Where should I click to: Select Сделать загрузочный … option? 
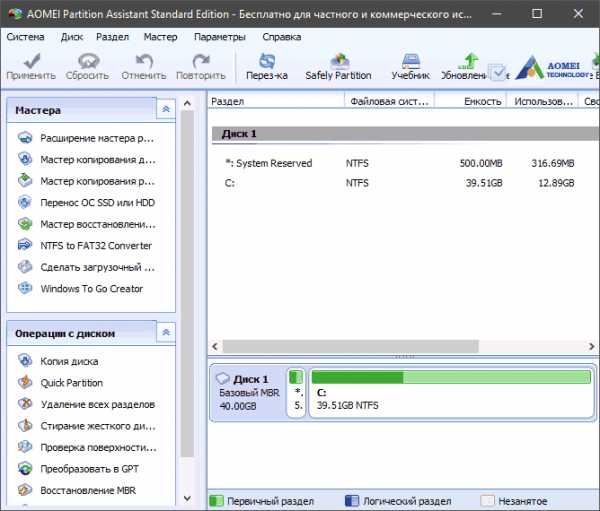(x=98, y=267)
